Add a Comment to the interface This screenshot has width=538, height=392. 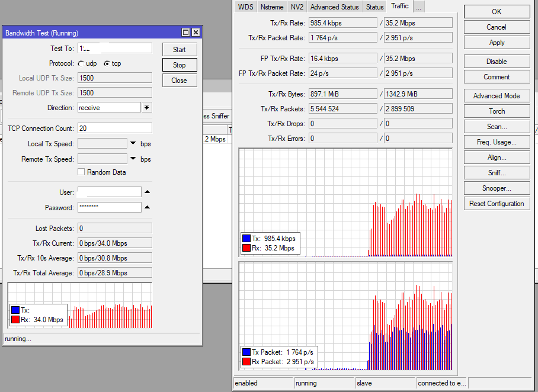pos(497,77)
